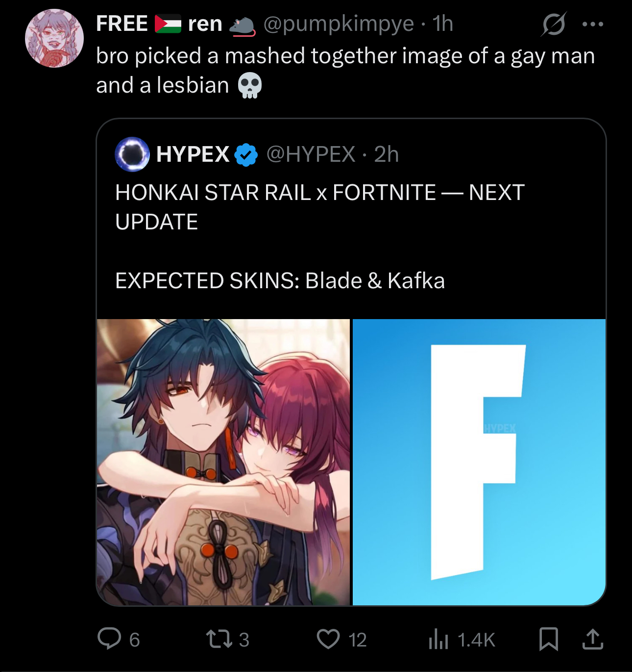This screenshot has height=672, width=632.
Task: Open the 2h timestamp of quoted tweet
Action: (x=387, y=154)
